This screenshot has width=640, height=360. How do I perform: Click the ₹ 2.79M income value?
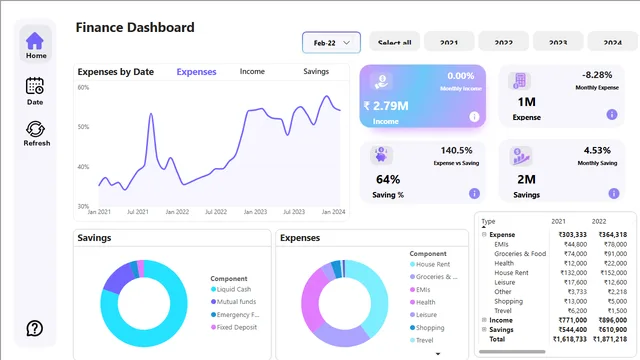point(386,106)
